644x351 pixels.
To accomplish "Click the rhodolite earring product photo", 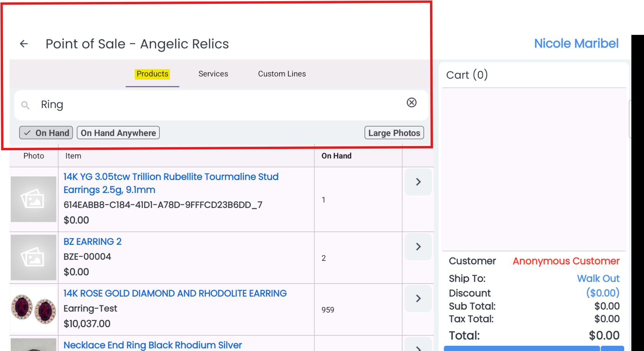I will point(33,309).
